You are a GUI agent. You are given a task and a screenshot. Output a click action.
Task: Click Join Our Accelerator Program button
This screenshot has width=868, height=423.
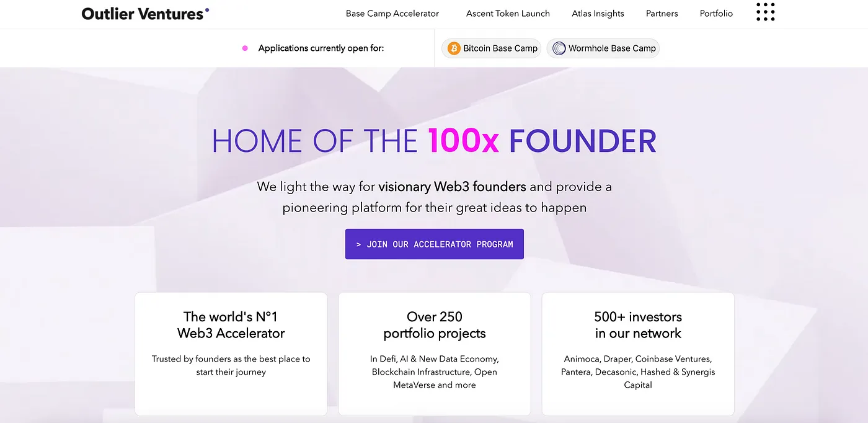(x=434, y=244)
